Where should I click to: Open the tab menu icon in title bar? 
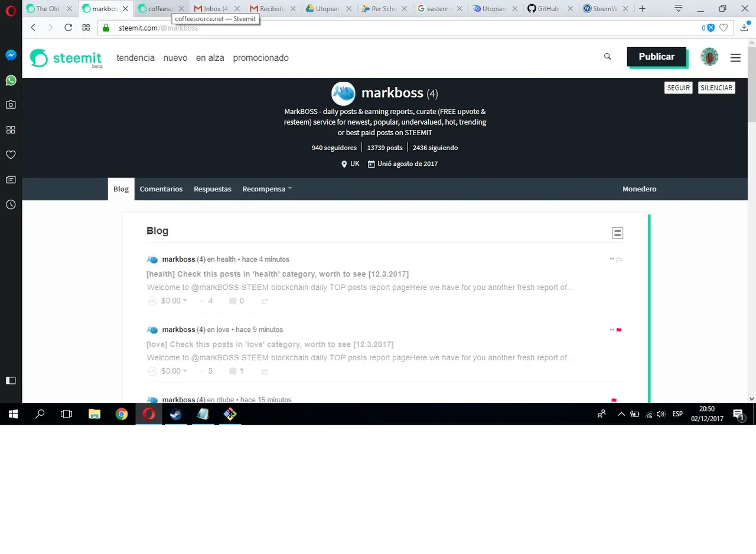(679, 8)
